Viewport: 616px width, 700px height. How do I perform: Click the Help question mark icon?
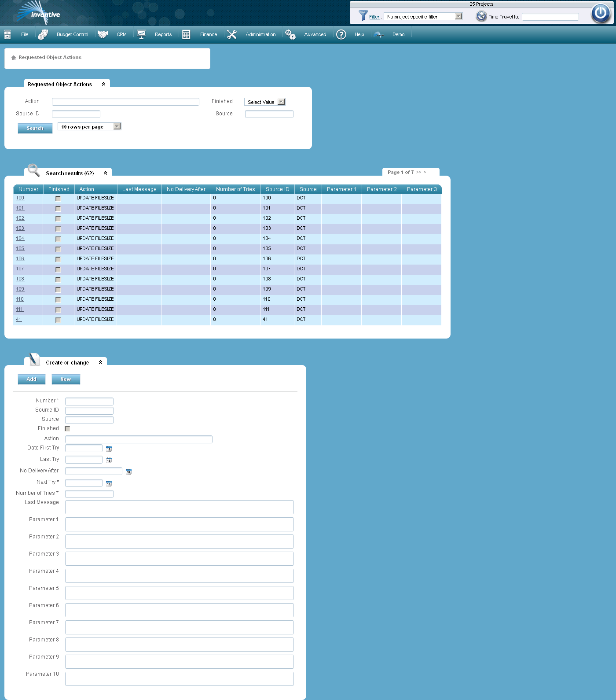[341, 34]
